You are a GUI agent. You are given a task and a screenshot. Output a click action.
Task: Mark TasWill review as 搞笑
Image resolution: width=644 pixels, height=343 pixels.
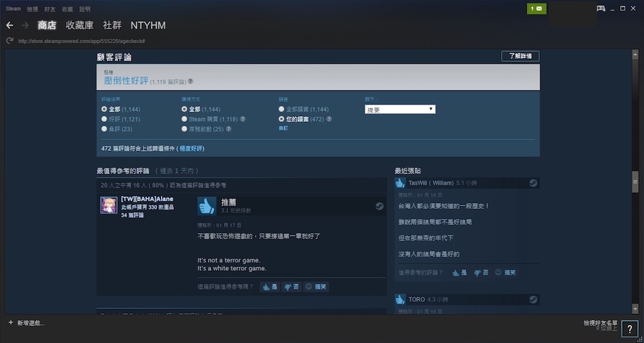[x=506, y=273]
